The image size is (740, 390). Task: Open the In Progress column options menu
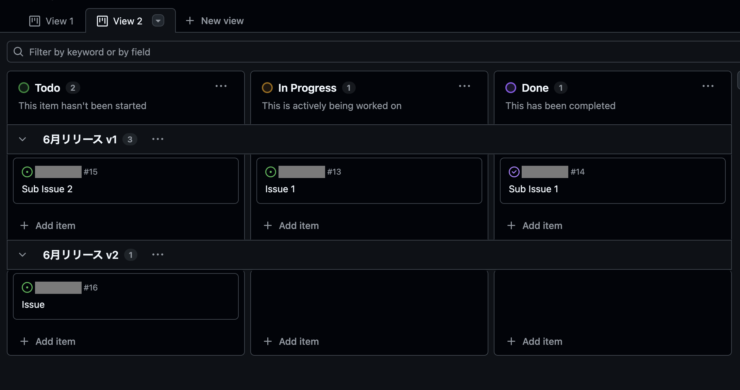464,86
